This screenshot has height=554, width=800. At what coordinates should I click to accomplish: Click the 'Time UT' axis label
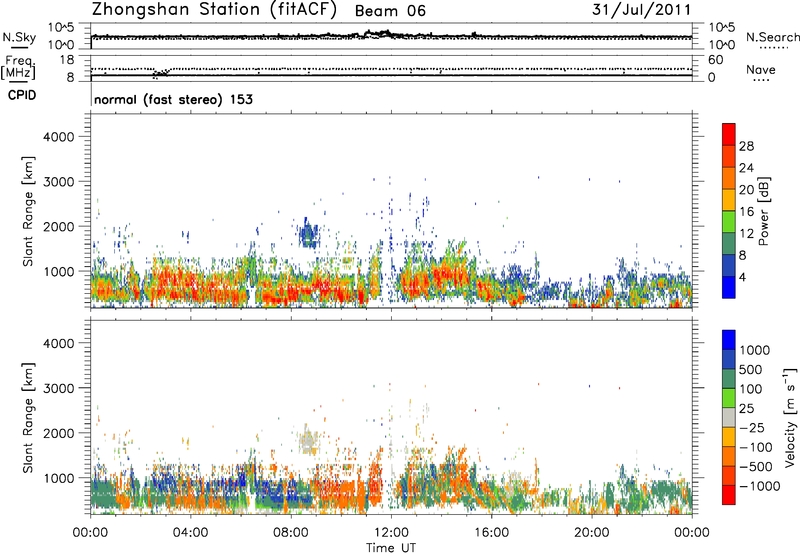click(x=391, y=548)
